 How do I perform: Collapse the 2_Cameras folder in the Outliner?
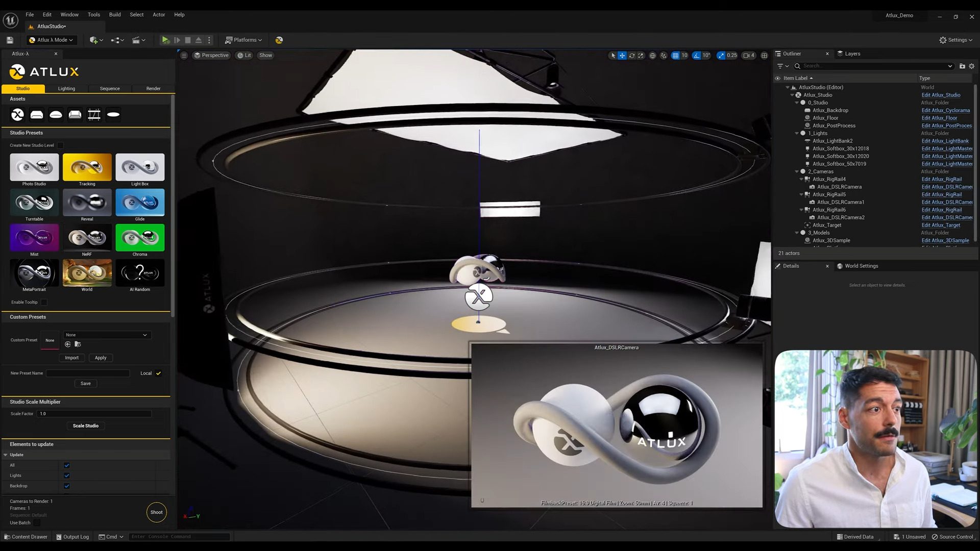(x=797, y=171)
